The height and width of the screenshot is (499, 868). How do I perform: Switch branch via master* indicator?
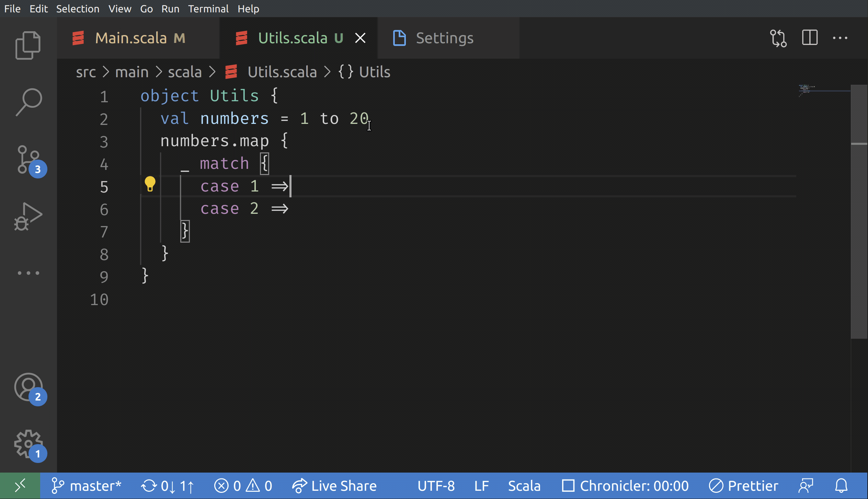pyautogui.click(x=87, y=485)
